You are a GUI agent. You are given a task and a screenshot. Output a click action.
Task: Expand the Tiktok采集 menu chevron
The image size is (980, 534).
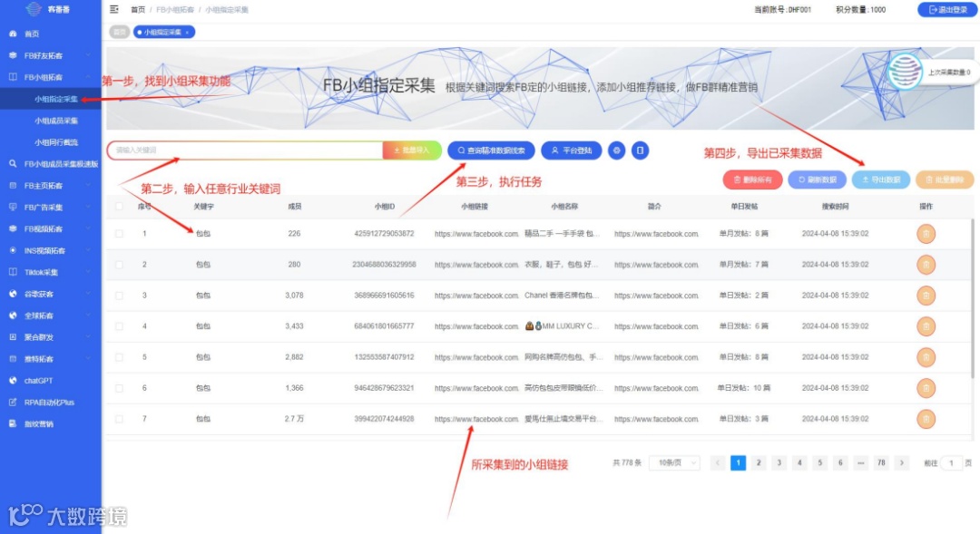click(88, 272)
